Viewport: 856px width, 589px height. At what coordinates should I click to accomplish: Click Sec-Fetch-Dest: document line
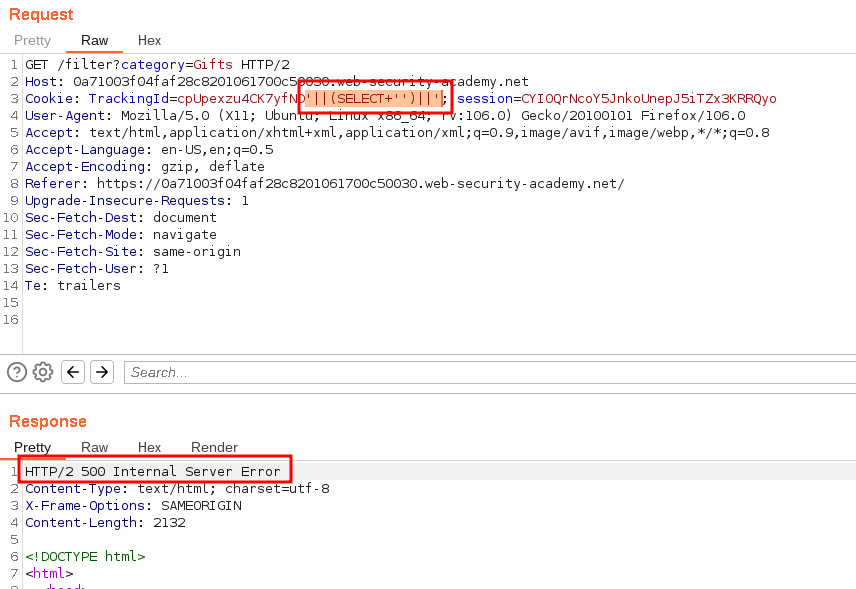[x=121, y=217]
